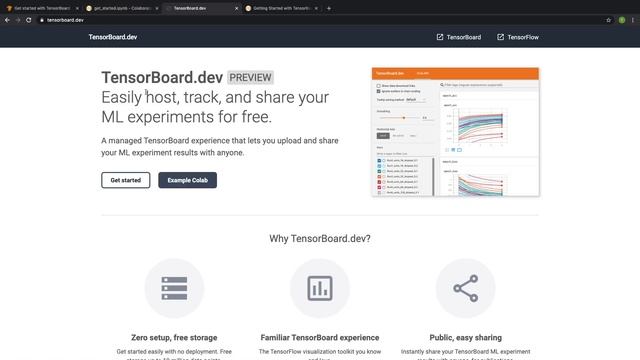
Task: Click the share icon circle
Action: click(x=465, y=288)
